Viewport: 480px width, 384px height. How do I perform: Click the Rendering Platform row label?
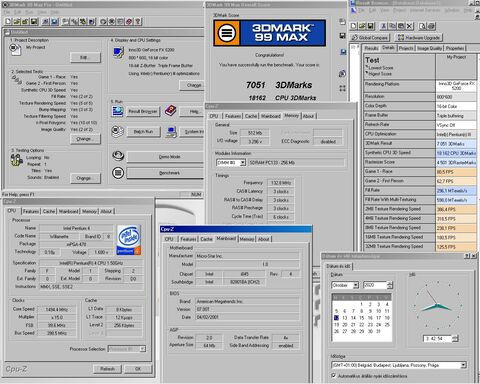pyautogui.click(x=399, y=86)
